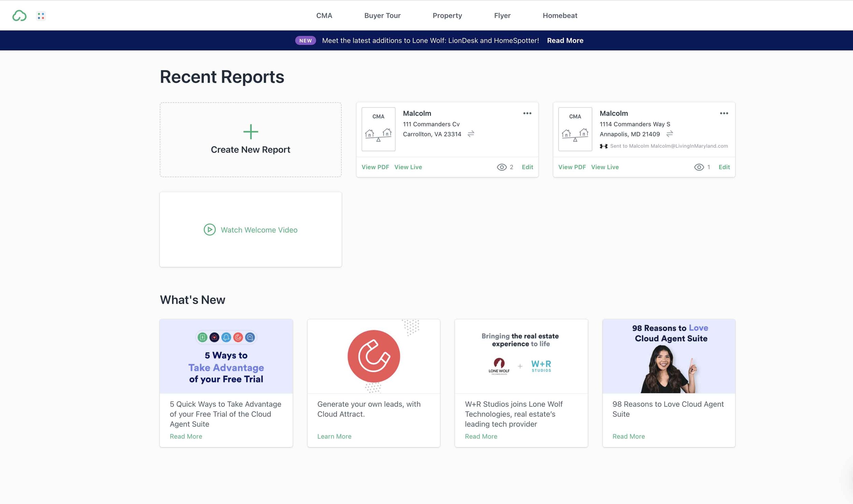This screenshot has height=504, width=853.
Task: Click the 5 Quick Ways article headline
Action: click(x=226, y=414)
